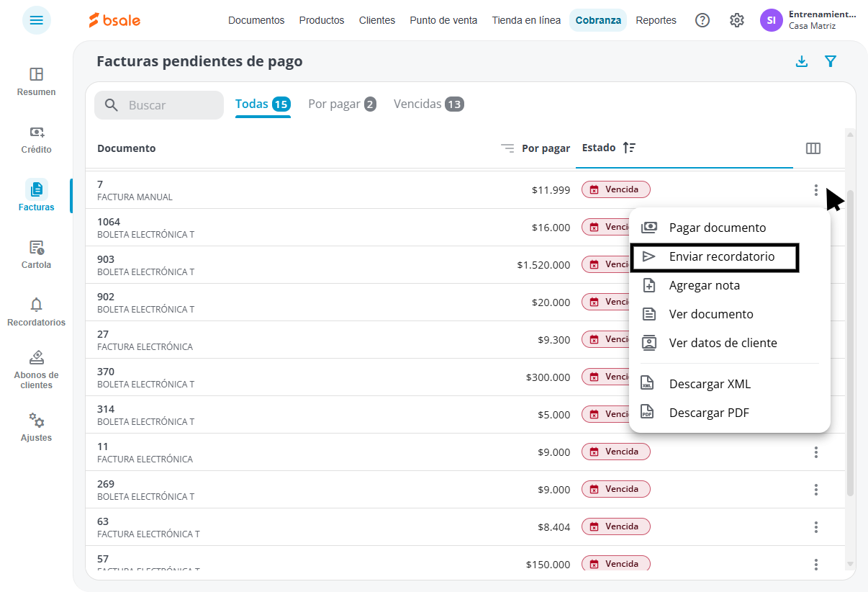Open Punto de venta menu
868x592 pixels.
click(x=443, y=20)
